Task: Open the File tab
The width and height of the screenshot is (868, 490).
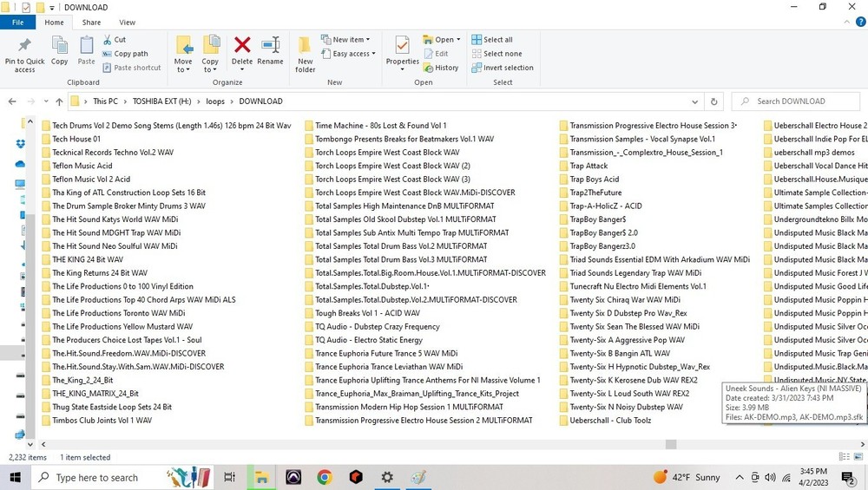Action: point(17,23)
